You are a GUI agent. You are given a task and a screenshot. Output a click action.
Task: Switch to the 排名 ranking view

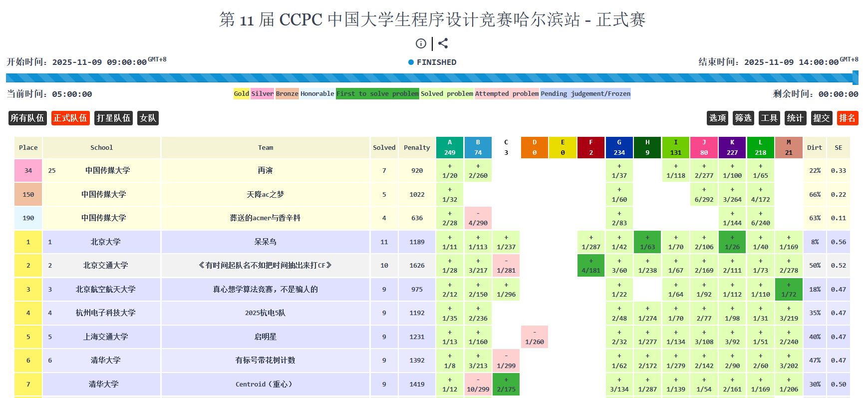pos(847,118)
